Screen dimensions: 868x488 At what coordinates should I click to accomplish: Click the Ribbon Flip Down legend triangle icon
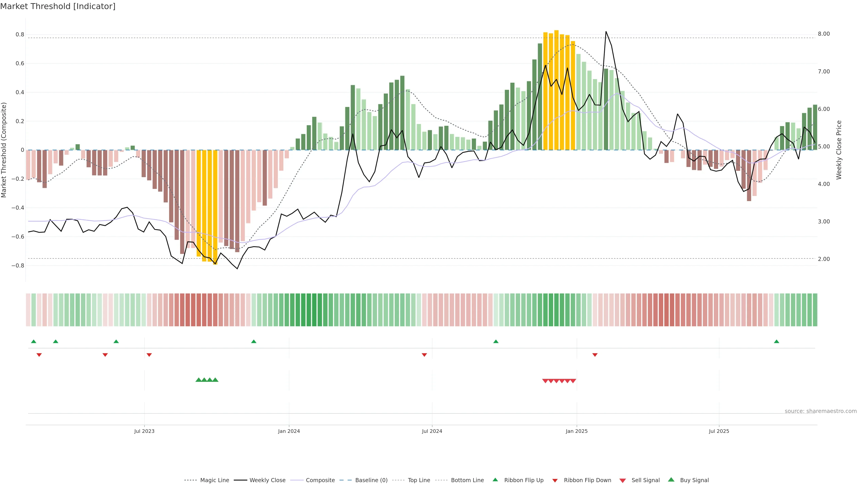click(x=555, y=480)
